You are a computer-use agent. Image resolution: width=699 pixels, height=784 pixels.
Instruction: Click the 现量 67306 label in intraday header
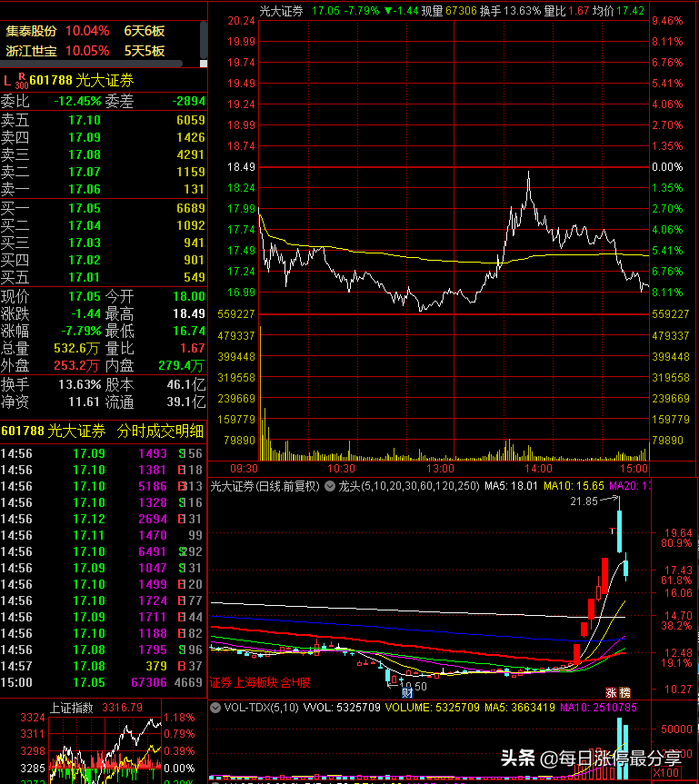coord(449,11)
